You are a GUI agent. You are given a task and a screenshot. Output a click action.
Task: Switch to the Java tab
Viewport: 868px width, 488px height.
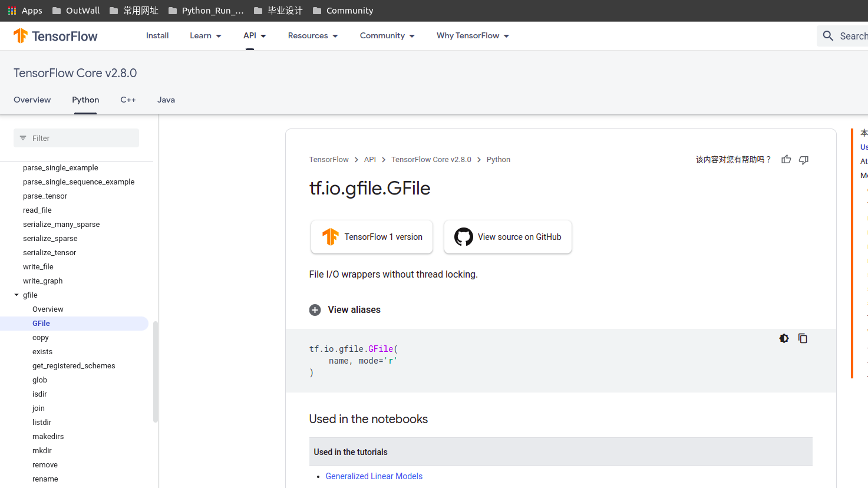[166, 100]
